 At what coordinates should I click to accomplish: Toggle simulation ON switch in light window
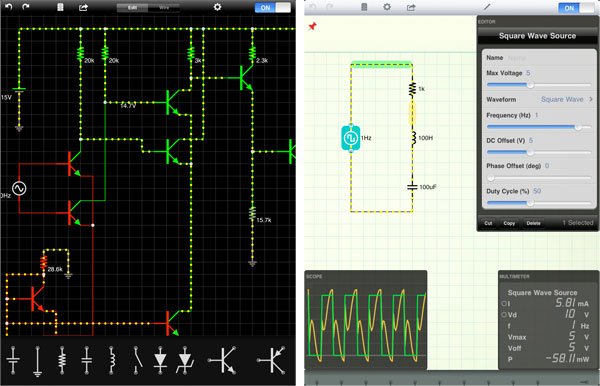coord(576,8)
